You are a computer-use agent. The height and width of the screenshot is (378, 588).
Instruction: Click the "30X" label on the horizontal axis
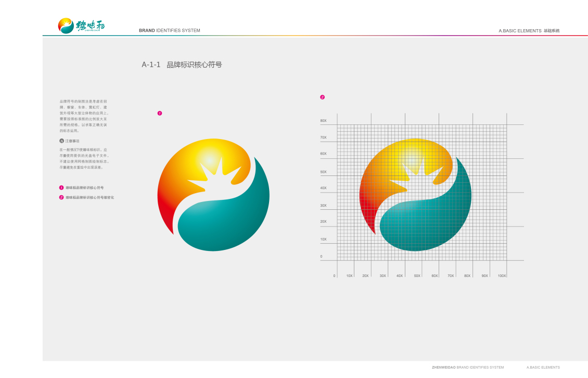pos(382,276)
